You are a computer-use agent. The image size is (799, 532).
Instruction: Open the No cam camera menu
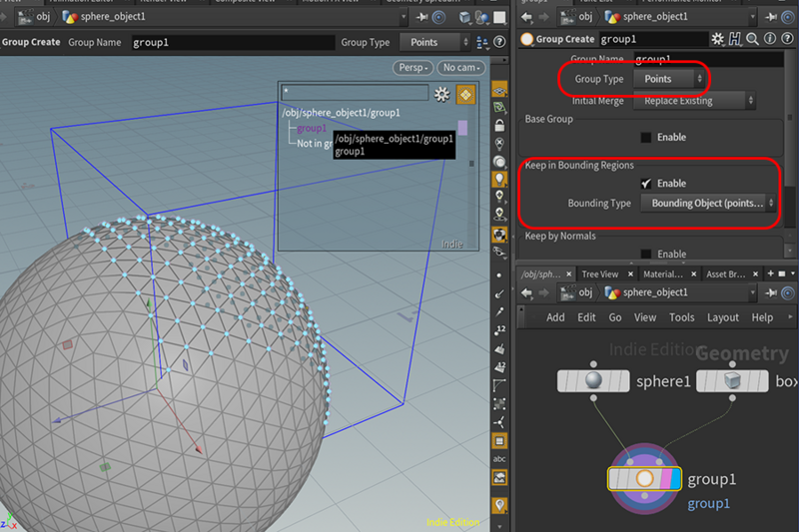pos(461,68)
